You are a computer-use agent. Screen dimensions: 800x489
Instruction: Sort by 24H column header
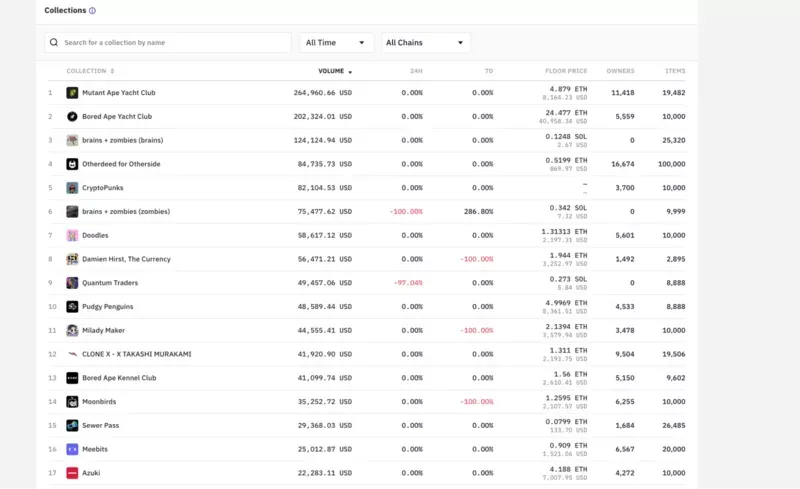pyautogui.click(x=416, y=71)
